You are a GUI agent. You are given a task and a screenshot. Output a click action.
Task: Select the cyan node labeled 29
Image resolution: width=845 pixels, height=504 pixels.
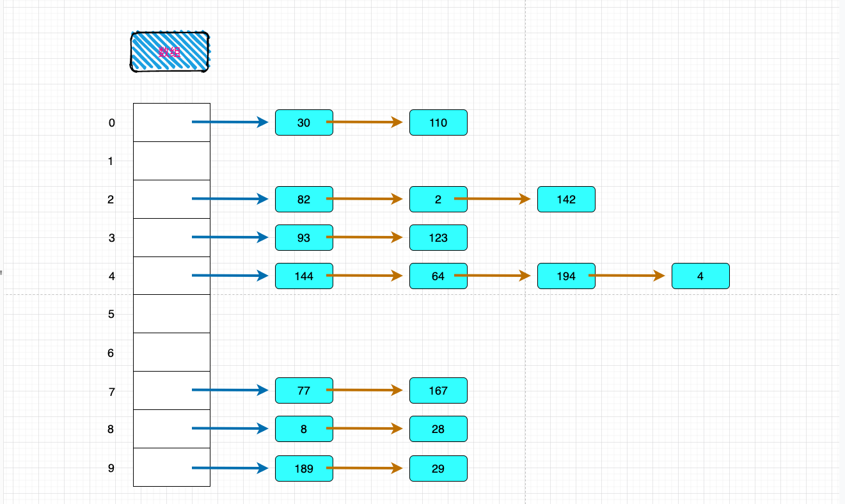point(438,469)
